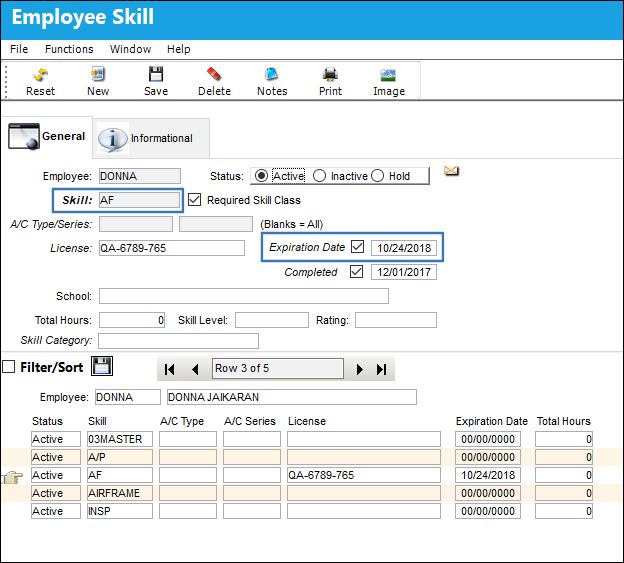Screen dimensions: 624x563
Task: Click the School input field
Action: (244, 296)
